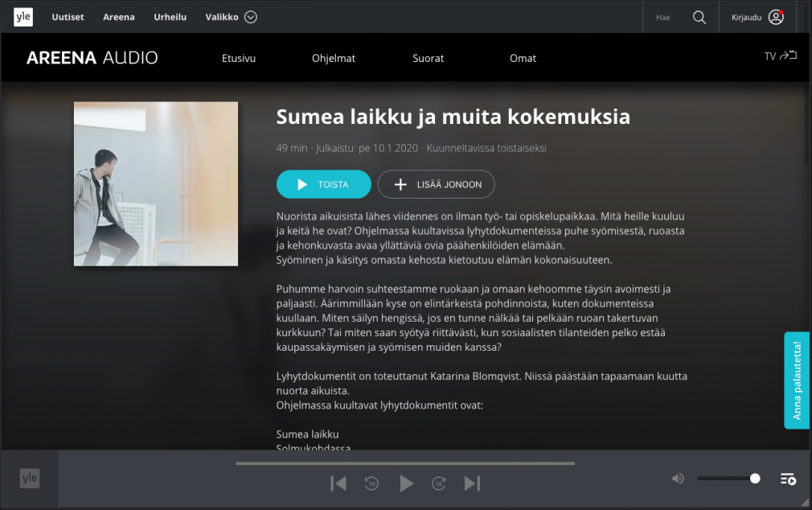
Task: Click the volume slider handle
Action: pos(755,479)
